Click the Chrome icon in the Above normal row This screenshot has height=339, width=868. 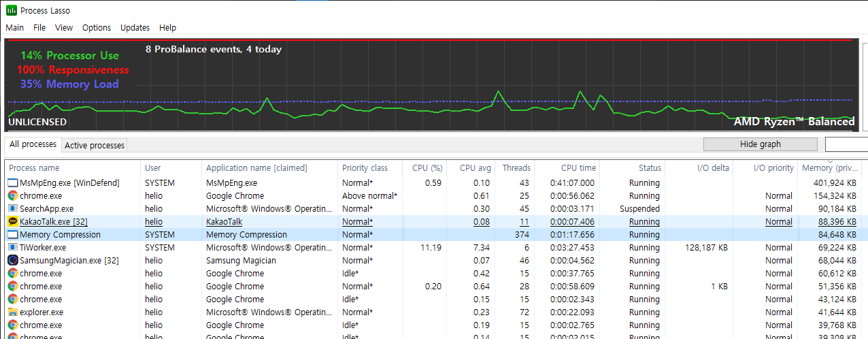click(12, 195)
